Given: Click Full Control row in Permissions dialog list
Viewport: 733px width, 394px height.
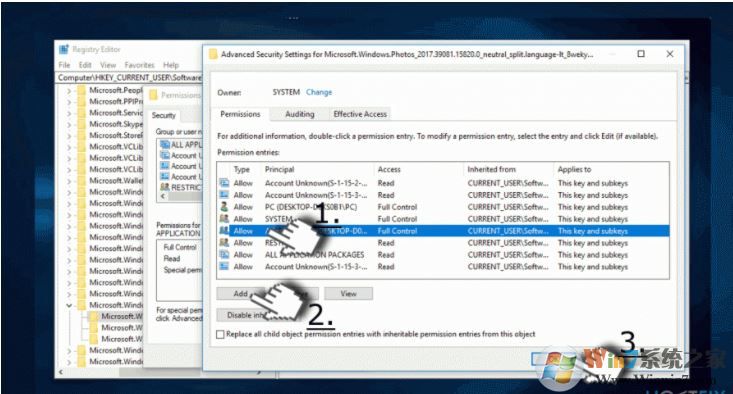Looking at the screenshot, I should (180, 247).
